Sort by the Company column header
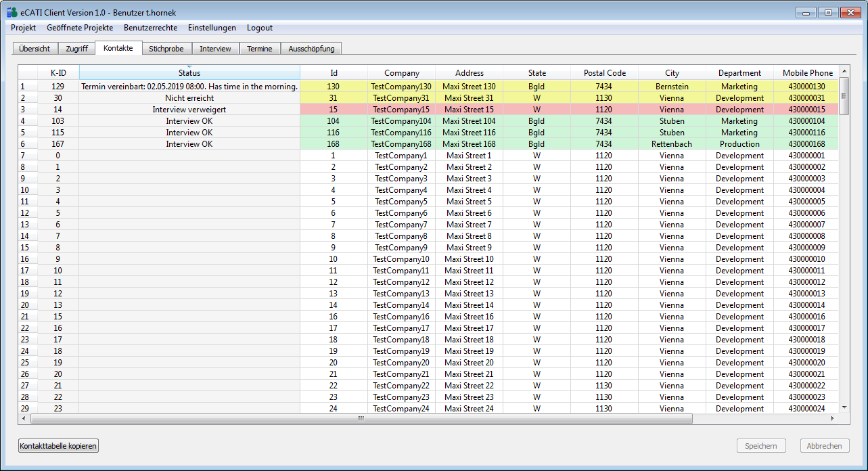The width and height of the screenshot is (868, 471). [x=402, y=73]
